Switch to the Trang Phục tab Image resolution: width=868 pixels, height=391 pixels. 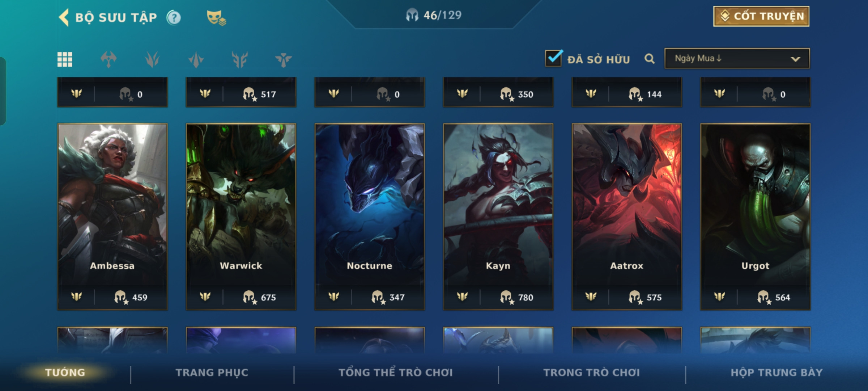(x=212, y=373)
